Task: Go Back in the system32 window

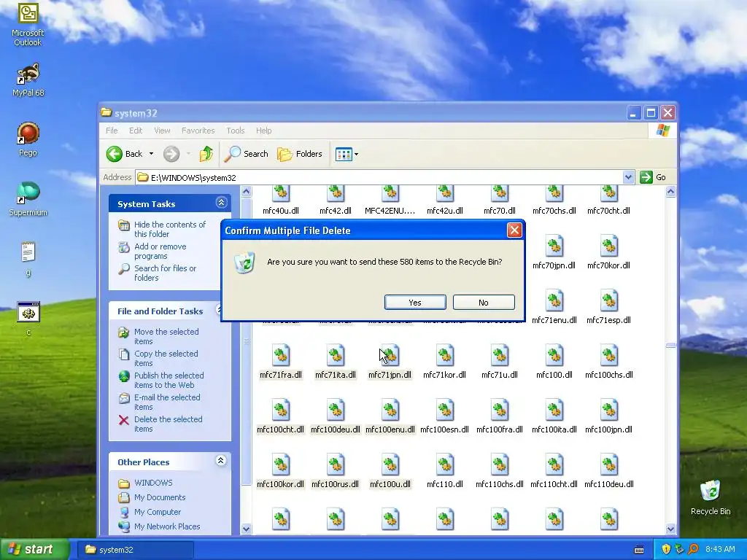Action: tap(124, 154)
